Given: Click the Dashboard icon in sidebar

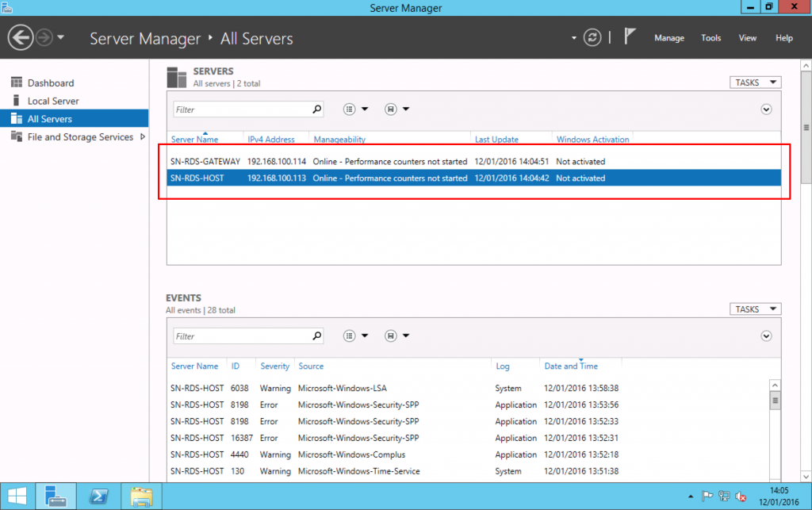Looking at the screenshot, I should pos(17,82).
